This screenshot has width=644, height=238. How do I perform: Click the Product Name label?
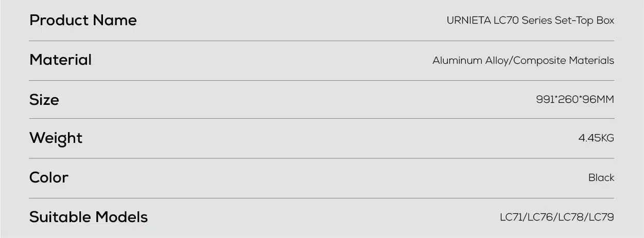83,21
